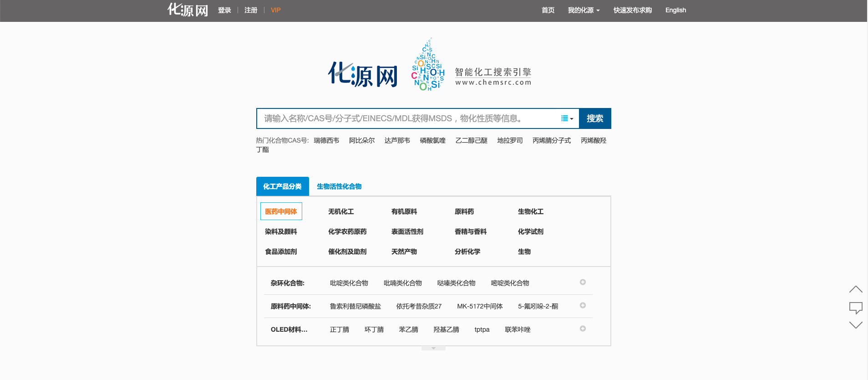Viewport: 868px width, 380px height.
Task: Open 正丁腈 link
Action: pos(340,329)
